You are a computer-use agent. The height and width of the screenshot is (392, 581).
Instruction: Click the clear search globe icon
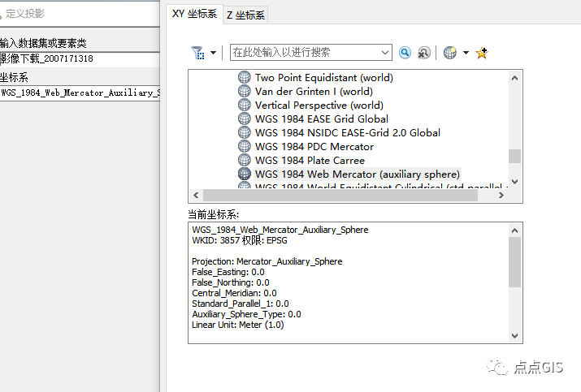424,53
